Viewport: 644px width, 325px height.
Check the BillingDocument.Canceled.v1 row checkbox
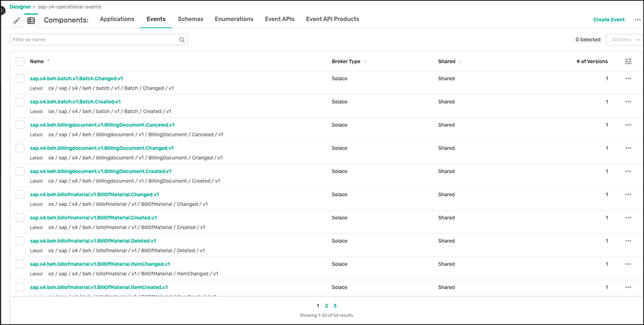click(x=20, y=125)
